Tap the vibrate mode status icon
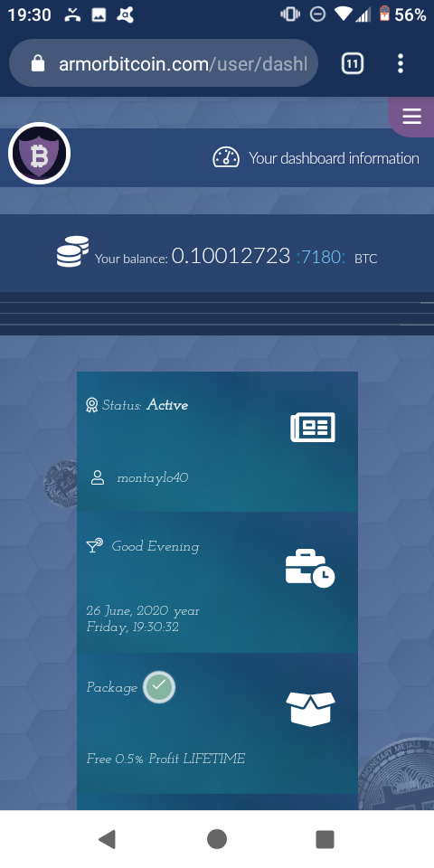This screenshot has height=868, width=434. tap(290, 14)
